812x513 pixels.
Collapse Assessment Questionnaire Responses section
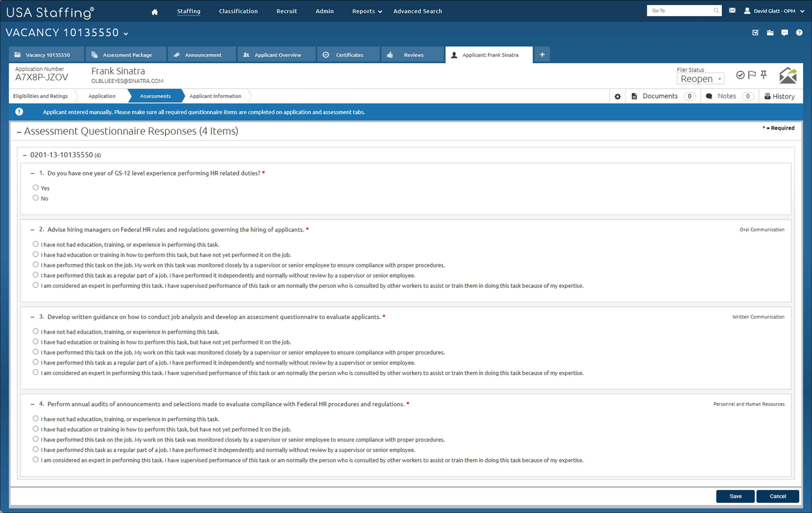pyautogui.click(x=19, y=132)
